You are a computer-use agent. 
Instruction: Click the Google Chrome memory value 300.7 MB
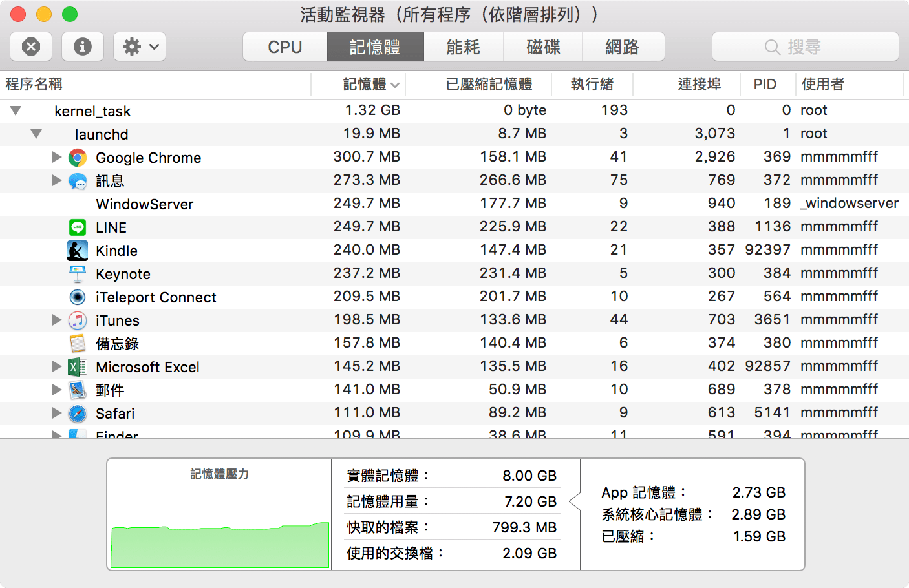coord(367,157)
